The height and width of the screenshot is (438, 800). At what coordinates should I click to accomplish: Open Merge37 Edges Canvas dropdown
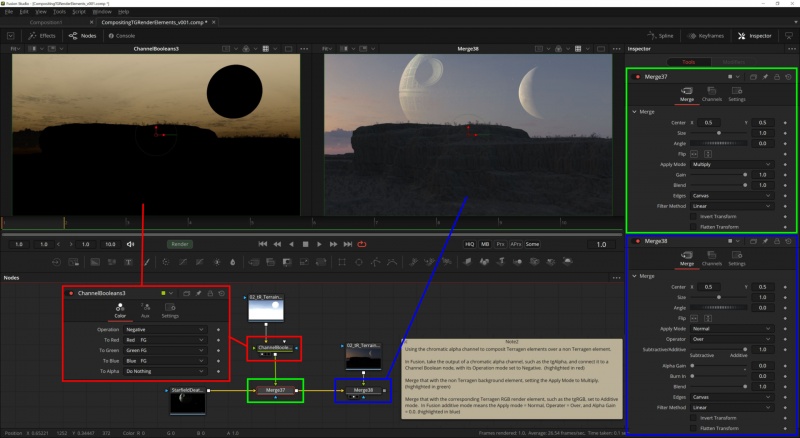click(731, 196)
